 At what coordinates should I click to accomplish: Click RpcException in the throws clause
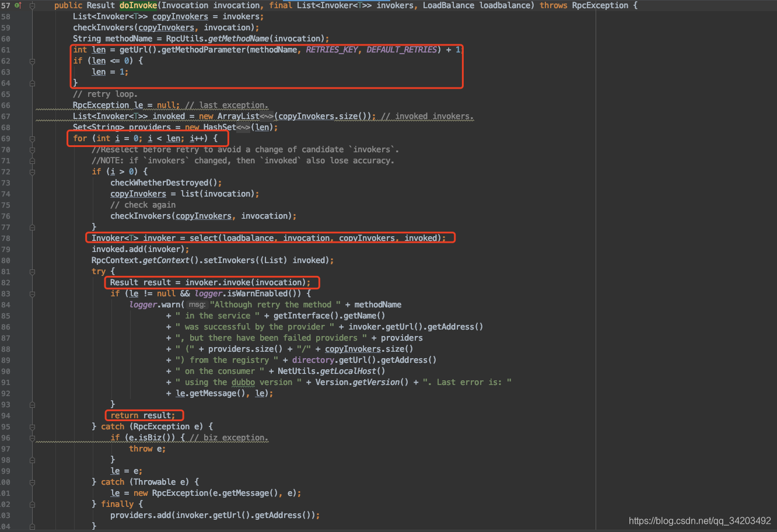600,5
